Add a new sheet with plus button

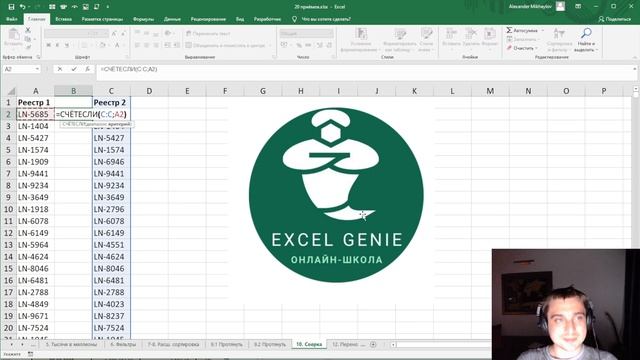click(373, 344)
